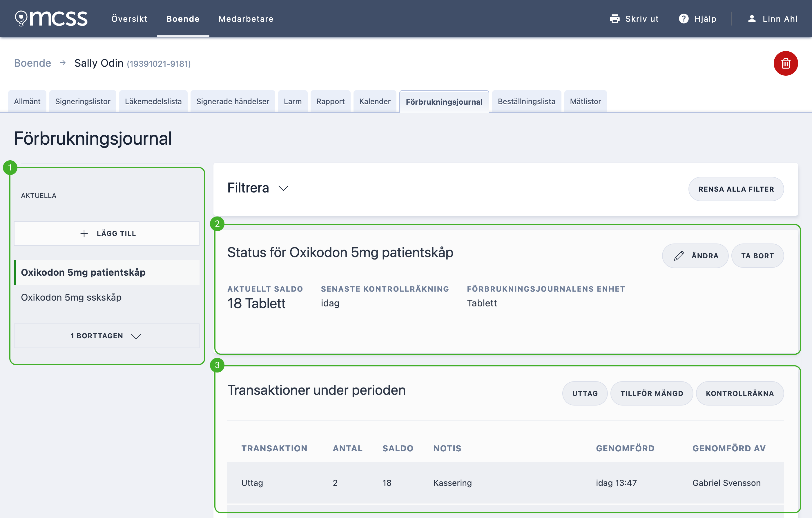Screen dimensions: 812x518
Task: Click the pencil icon on Ändra button
Action: click(679, 256)
